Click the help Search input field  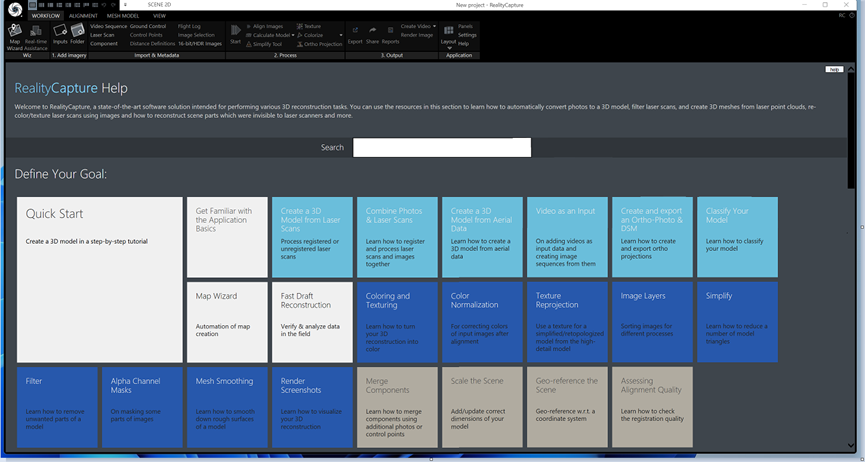click(x=442, y=147)
